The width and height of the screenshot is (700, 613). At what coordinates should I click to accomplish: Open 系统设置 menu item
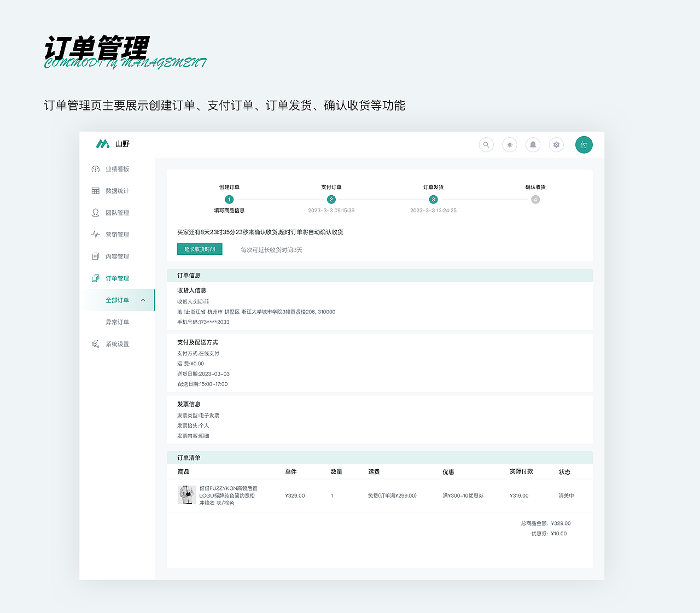(x=118, y=344)
